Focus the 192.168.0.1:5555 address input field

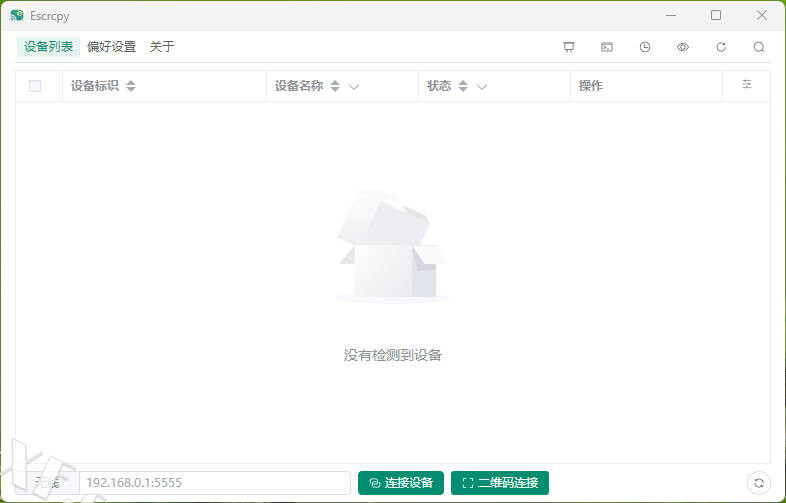[214, 483]
